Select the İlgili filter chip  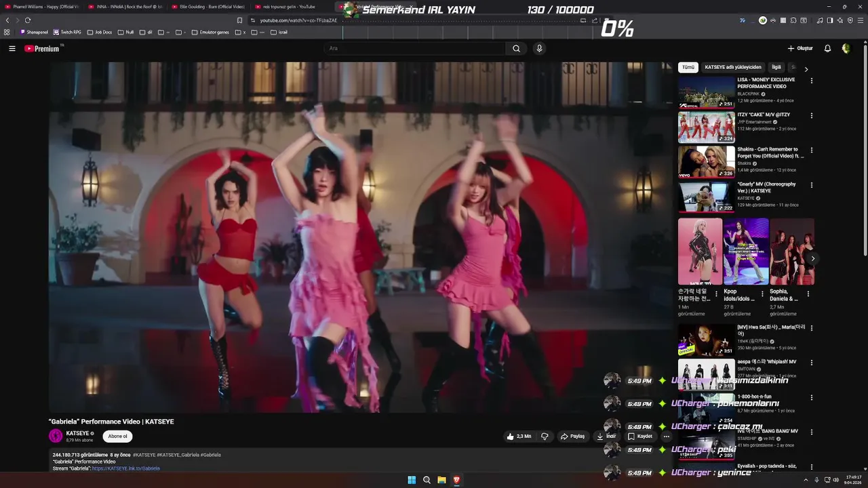776,67
